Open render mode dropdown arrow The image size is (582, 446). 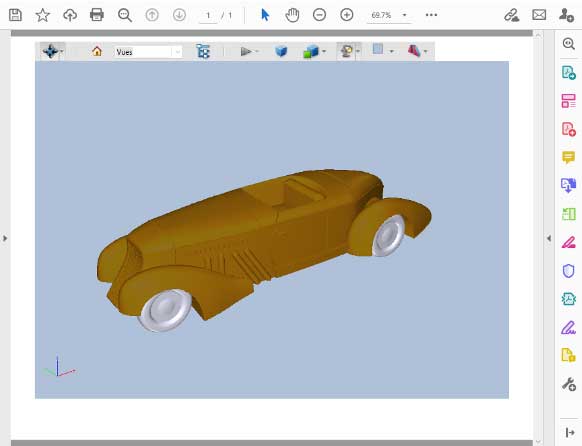[324, 51]
